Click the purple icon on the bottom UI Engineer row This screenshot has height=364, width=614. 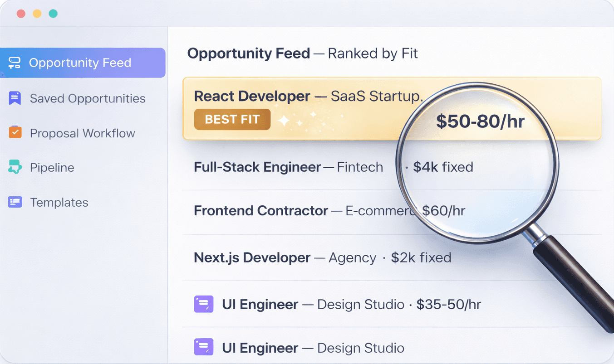pos(204,347)
